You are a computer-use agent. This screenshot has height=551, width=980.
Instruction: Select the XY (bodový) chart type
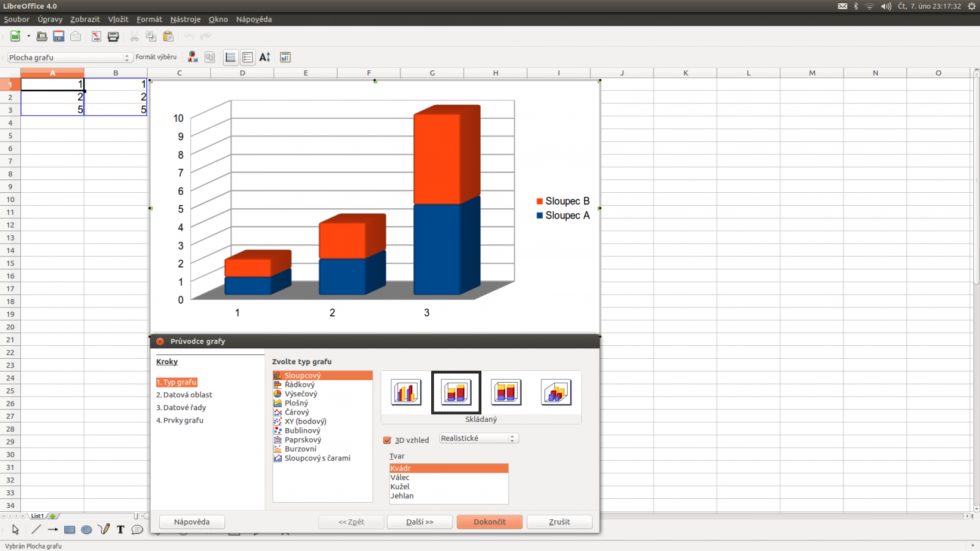tap(305, 421)
